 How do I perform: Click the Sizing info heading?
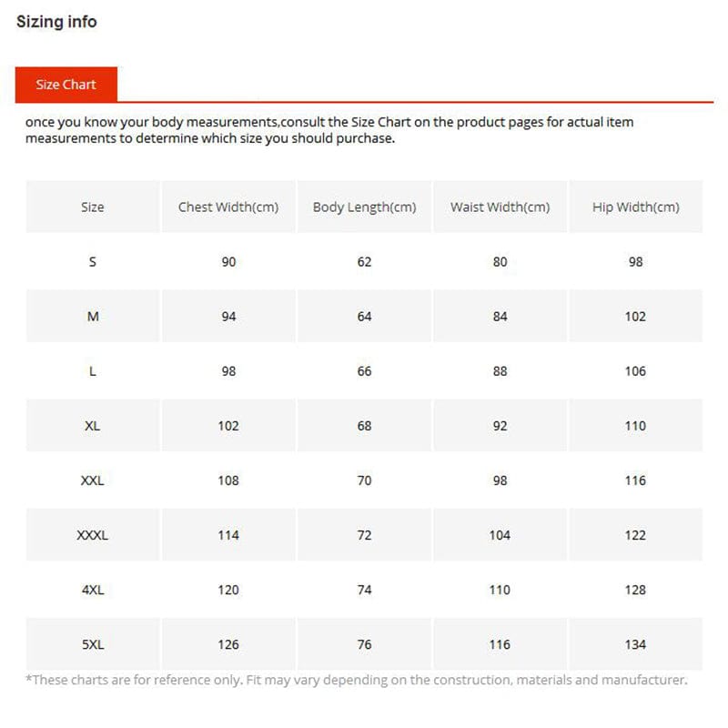[x=56, y=22]
